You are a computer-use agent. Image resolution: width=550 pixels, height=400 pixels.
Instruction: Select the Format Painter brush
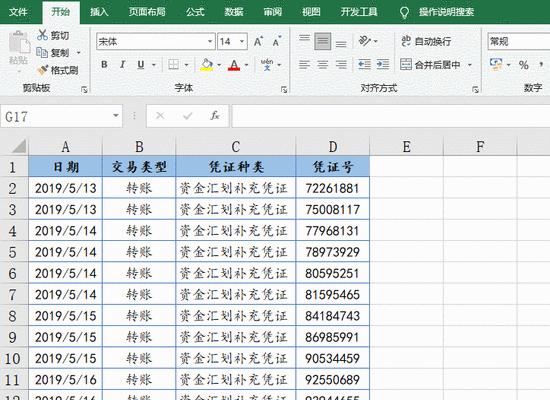[42, 70]
